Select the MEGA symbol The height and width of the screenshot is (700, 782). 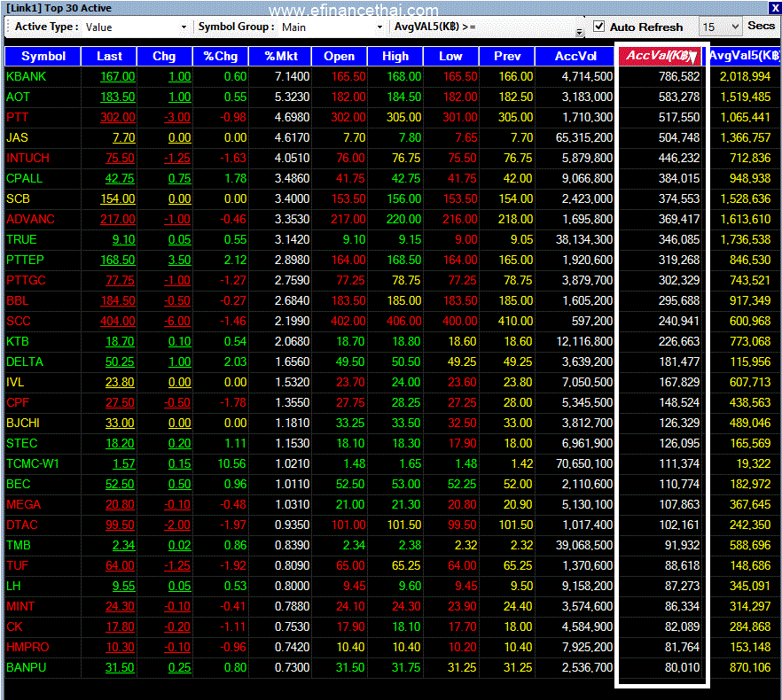[23, 505]
